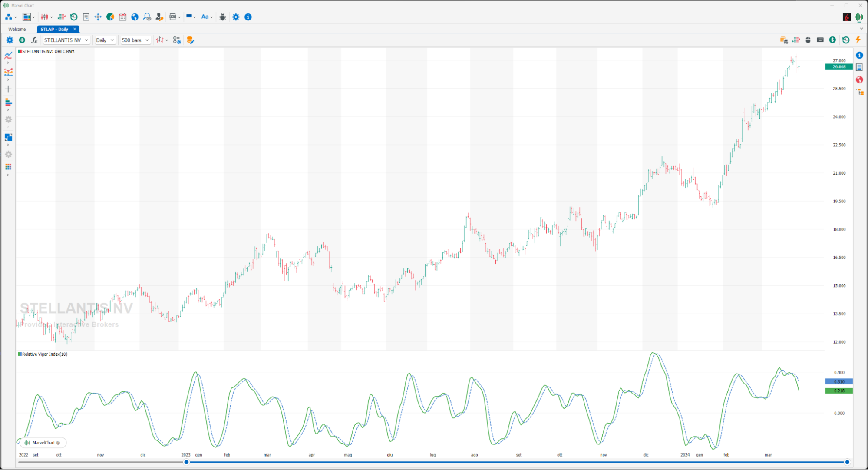Open the Aa font size dropdown

[x=207, y=17]
